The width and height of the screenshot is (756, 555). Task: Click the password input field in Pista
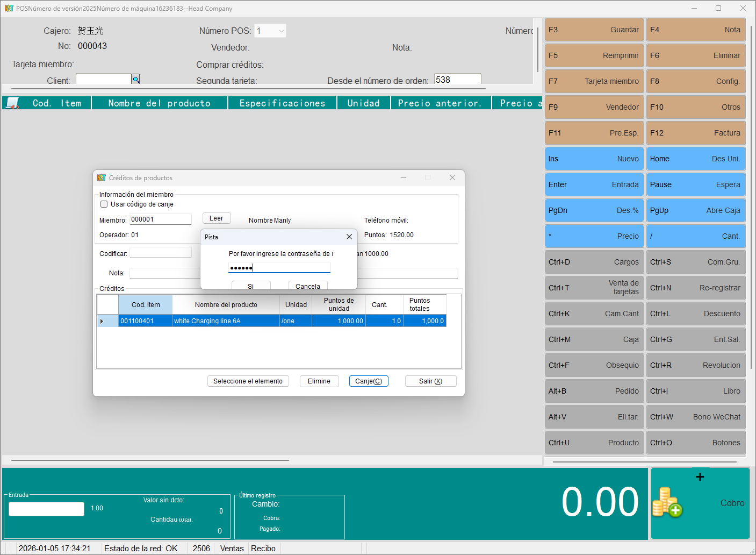pos(279,268)
